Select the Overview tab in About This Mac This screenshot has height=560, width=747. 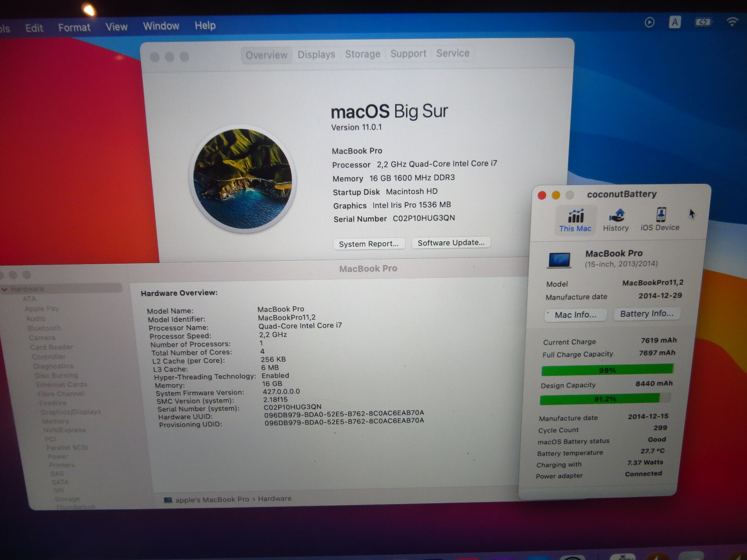[x=267, y=55]
